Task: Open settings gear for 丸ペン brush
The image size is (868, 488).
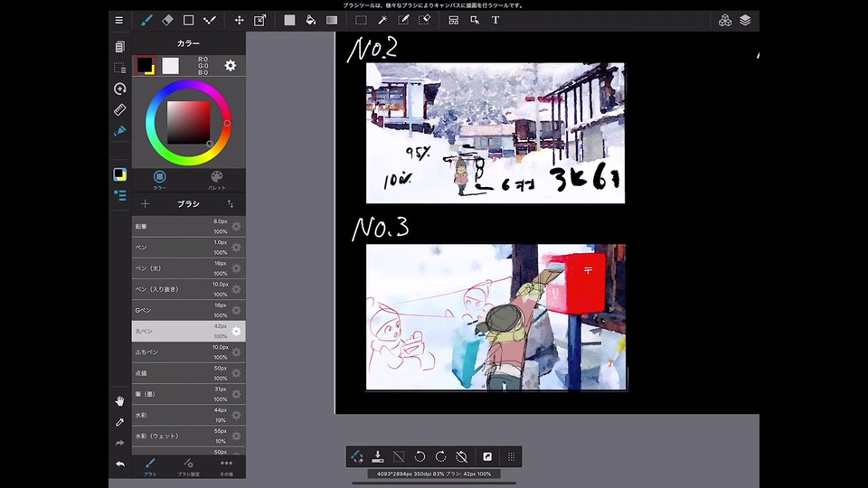Action: pyautogui.click(x=236, y=332)
